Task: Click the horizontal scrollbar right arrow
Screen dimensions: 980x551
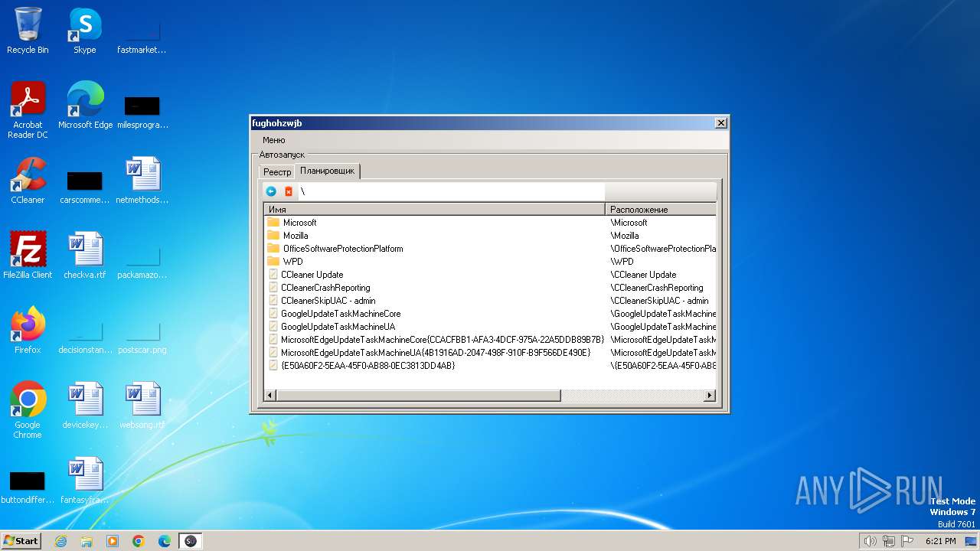Action: [x=710, y=396]
